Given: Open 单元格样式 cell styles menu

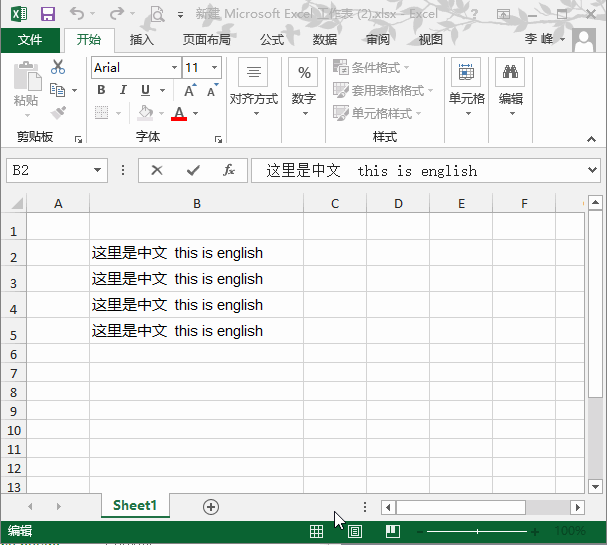Looking at the screenshot, I should point(377,113).
